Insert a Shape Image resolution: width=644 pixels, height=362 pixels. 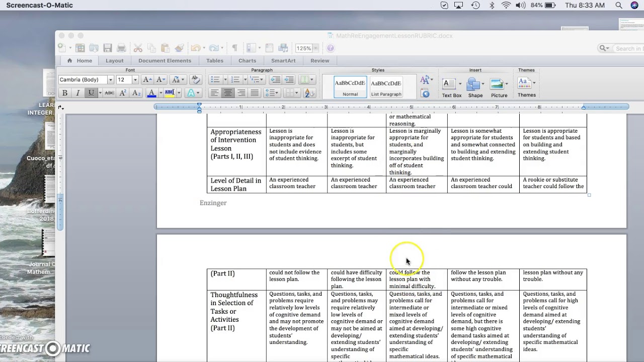pos(475,87)
